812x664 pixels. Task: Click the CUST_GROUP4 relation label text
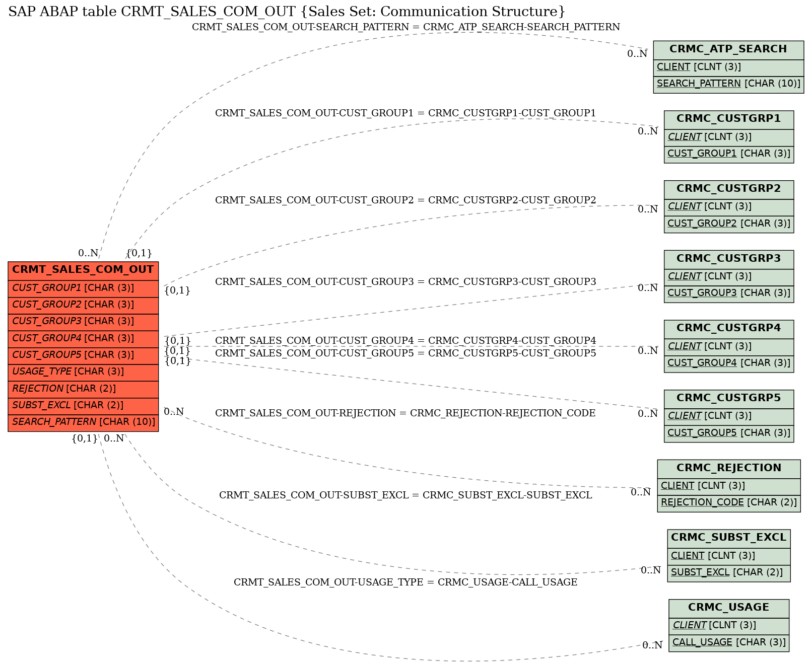pyautogui.click(x=405, y=341)
